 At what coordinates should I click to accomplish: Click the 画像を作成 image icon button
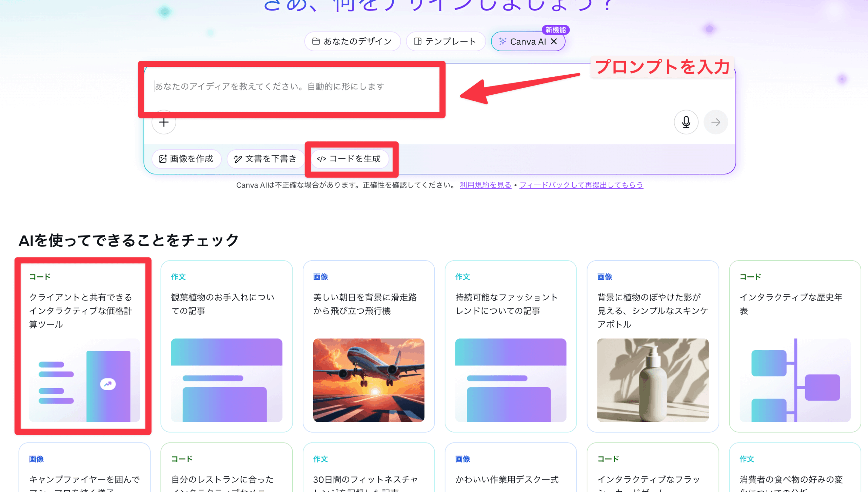coord(186,159)
